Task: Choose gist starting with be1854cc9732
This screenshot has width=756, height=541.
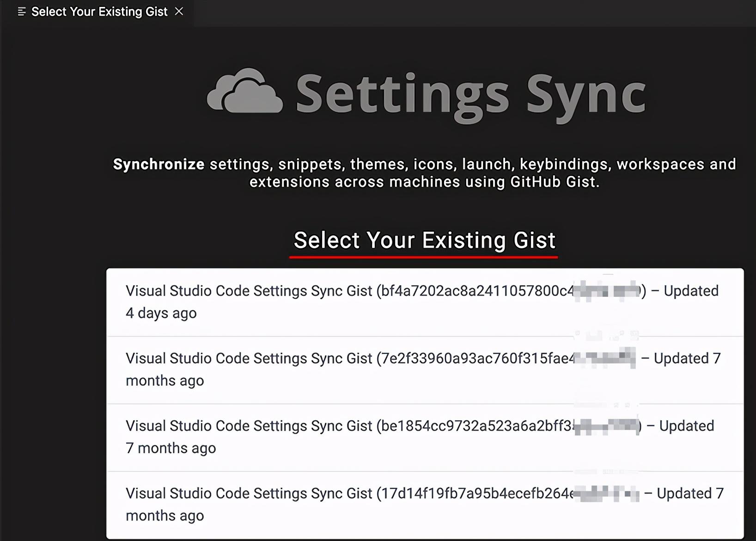Action: pos(425,437)
